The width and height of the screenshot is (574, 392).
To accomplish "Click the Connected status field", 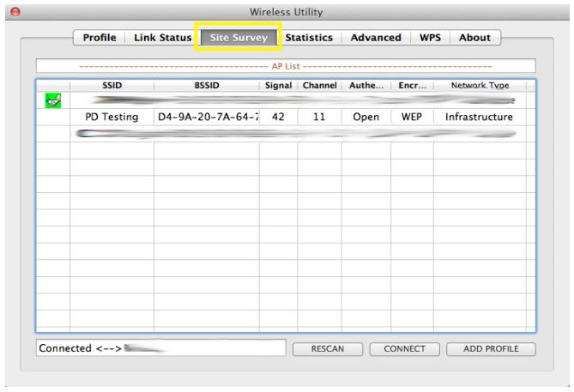I will (x=160, y=348).
